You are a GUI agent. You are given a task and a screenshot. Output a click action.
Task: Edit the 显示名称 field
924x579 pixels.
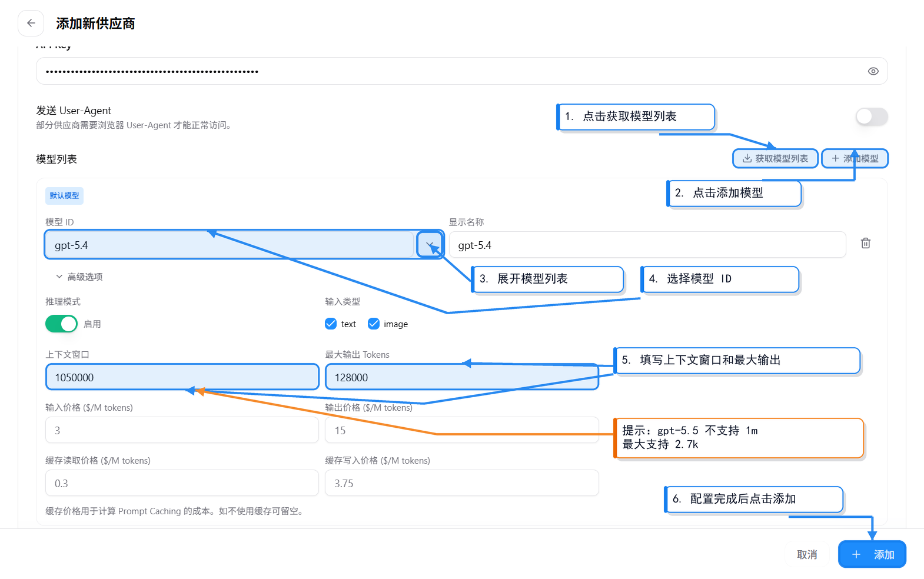[647, 245]
